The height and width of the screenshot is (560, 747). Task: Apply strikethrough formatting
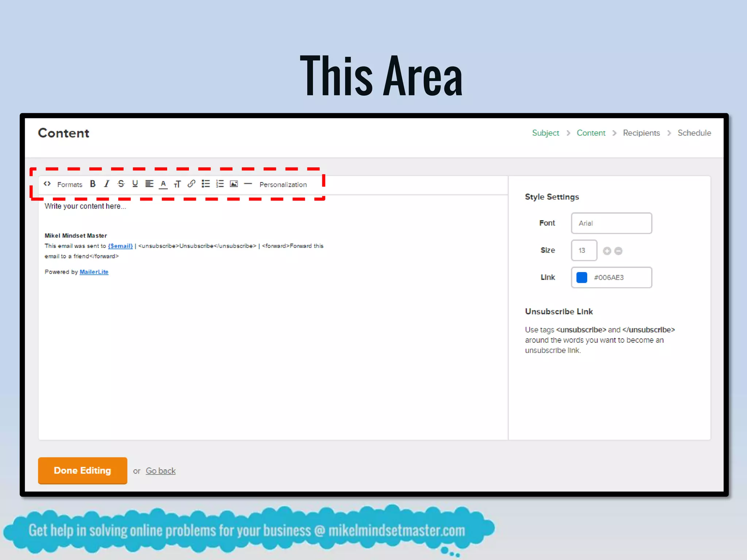(x=121, y=184)
